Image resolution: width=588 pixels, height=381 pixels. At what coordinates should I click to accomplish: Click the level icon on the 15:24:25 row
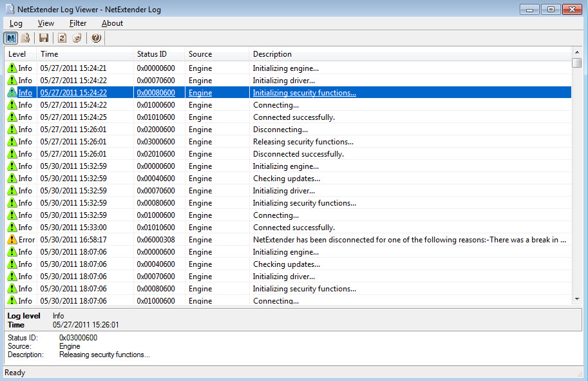click(x=12, y=117)
